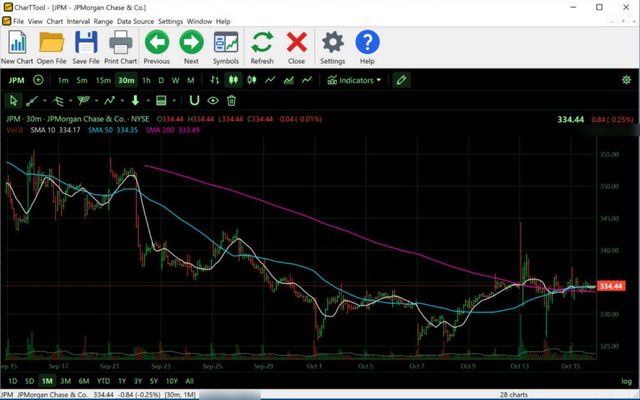This screenshot has width=640, height=400.
Task: Set interval to D daily
Action: 161,80
